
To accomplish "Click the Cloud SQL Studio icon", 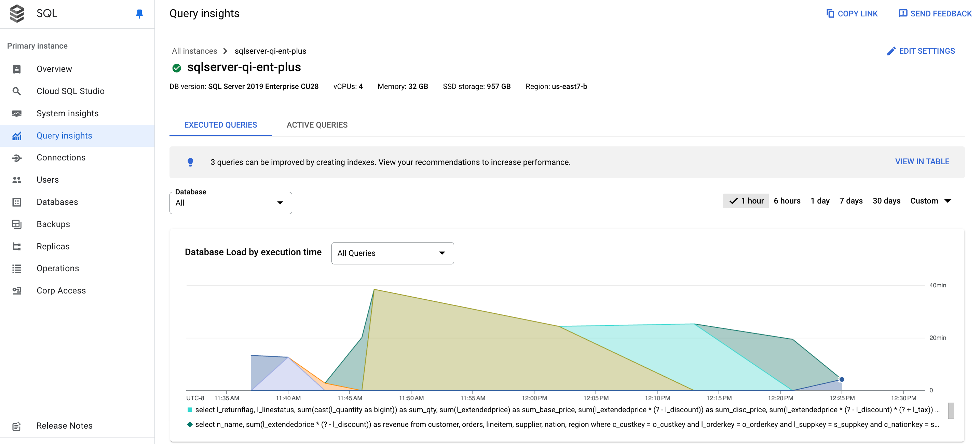I will coord(17,91).
